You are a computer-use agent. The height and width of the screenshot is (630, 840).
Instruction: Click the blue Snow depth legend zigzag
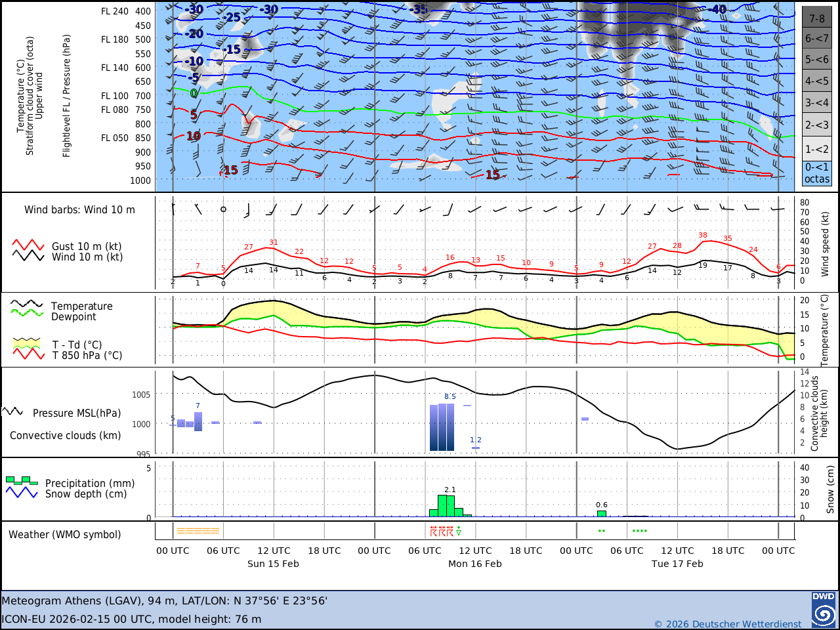point(22,492)
